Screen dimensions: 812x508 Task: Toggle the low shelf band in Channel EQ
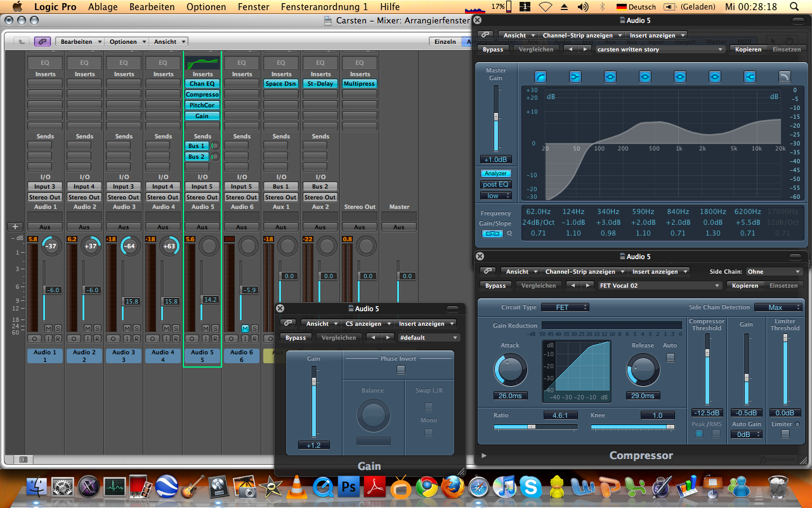[x=575, y=77]
